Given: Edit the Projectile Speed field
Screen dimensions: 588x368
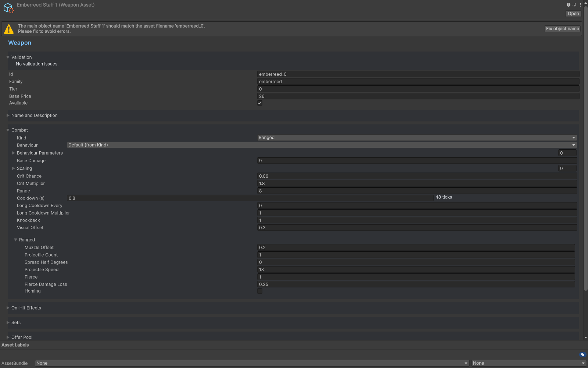Looking at the screenshot, I should pyautogui.click(x=416, y=270).
